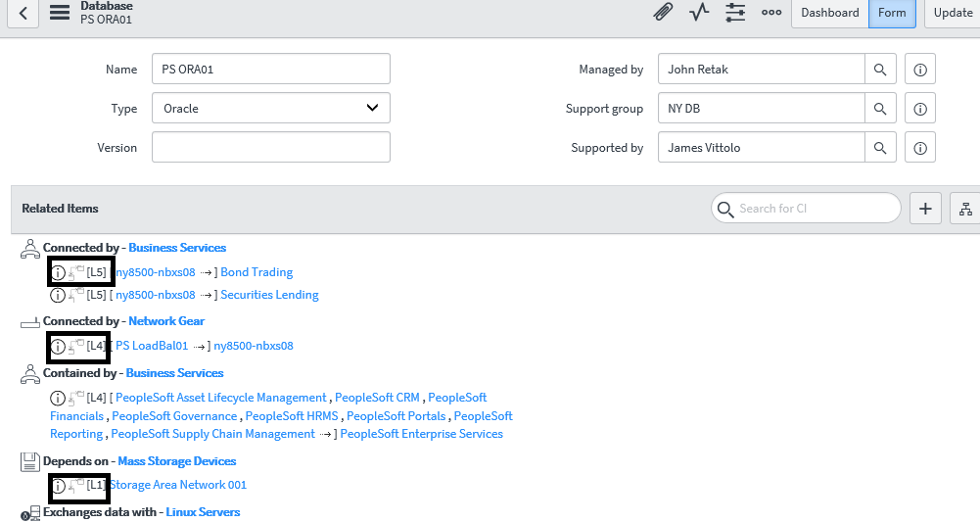
Task: Click the info icon beside Bond Trading row
Action: pos(58,272)
